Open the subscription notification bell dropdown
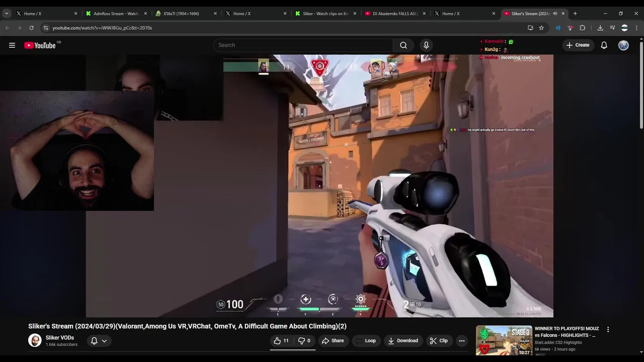 [99, 341]
